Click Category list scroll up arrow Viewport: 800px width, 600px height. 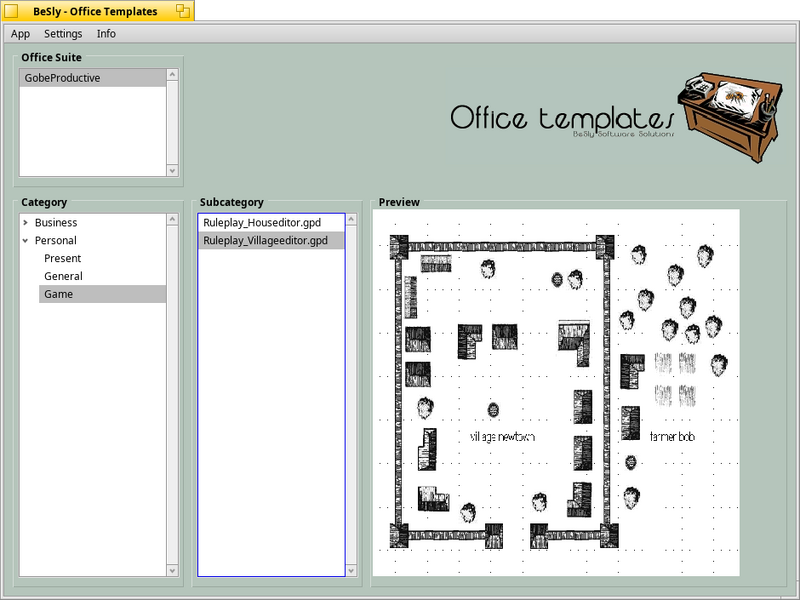point(172,219)
